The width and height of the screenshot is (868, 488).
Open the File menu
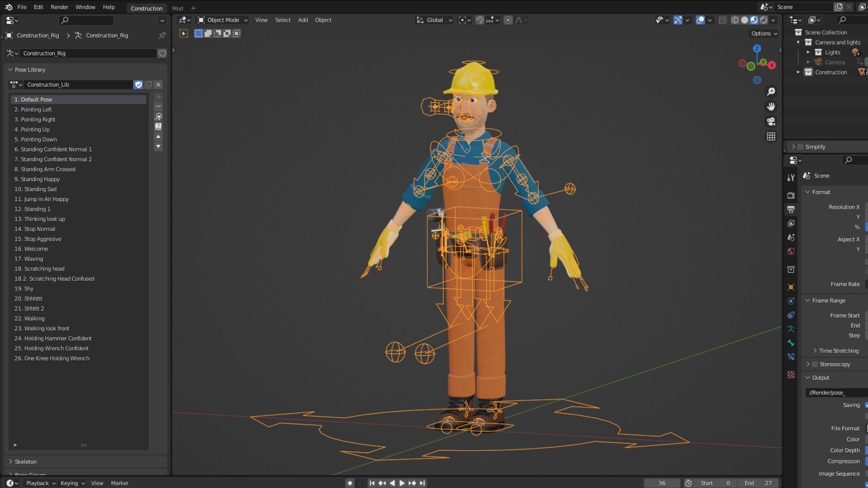22,7
